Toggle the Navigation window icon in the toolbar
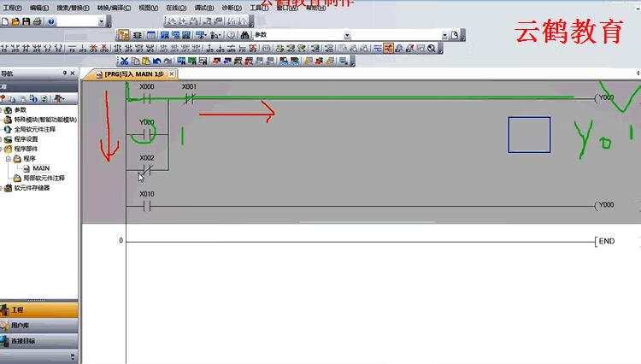The height and width of the screenshot is (364, 641). pyautogui.click(x=123, y=35)
